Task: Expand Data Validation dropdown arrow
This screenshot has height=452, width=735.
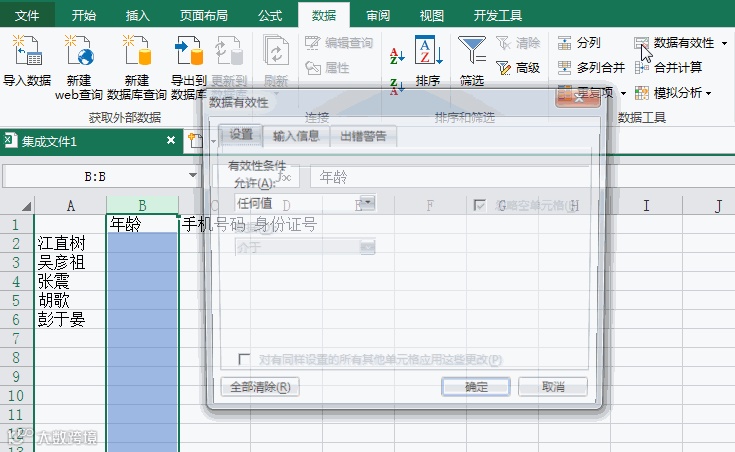Action: [x=724, y=43]
